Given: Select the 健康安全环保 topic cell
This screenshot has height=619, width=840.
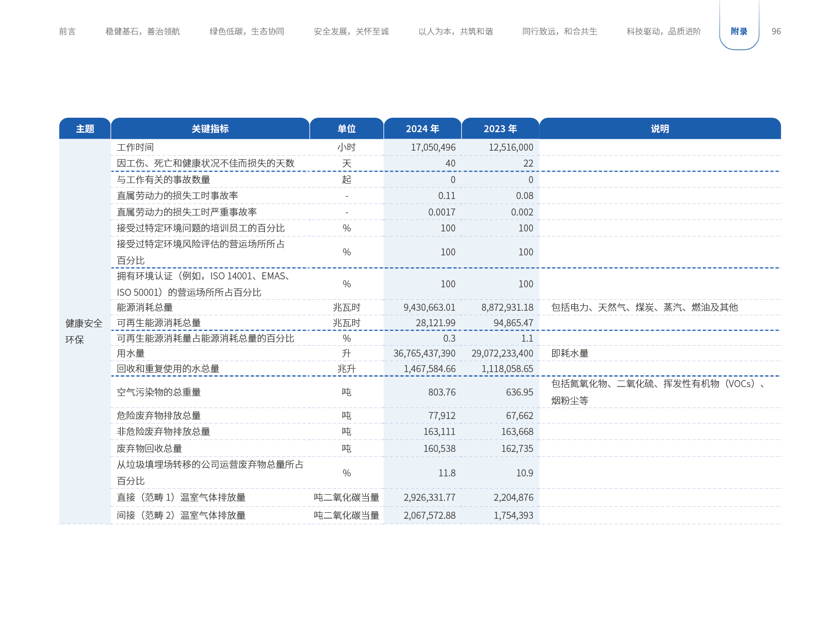Looking at the screenshot, I should [x=84, y=331].
